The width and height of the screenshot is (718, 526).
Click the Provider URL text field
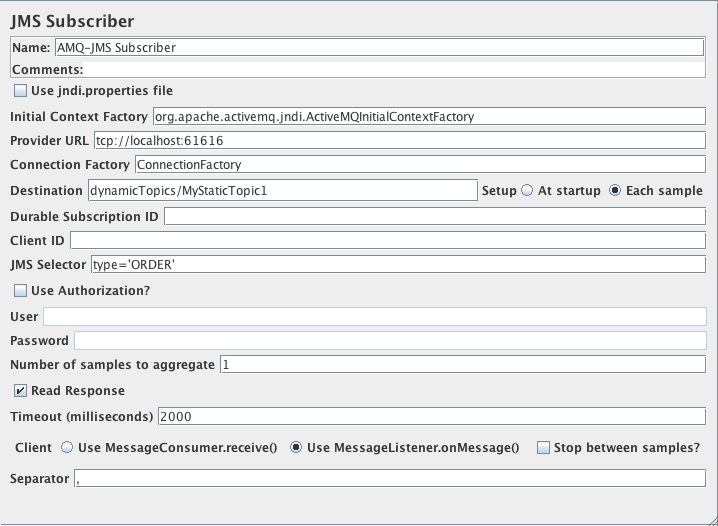tap(399, 140)
